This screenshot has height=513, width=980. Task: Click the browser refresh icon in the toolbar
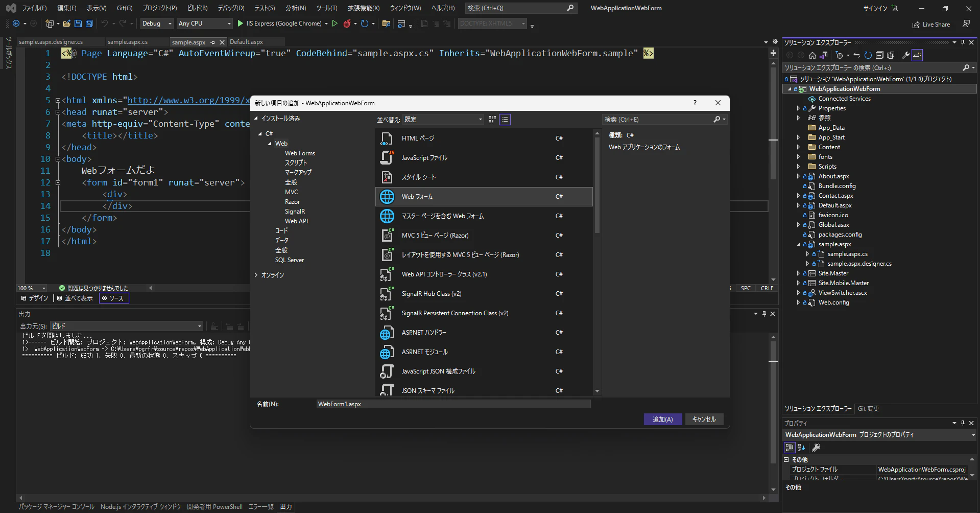point(365,24)
